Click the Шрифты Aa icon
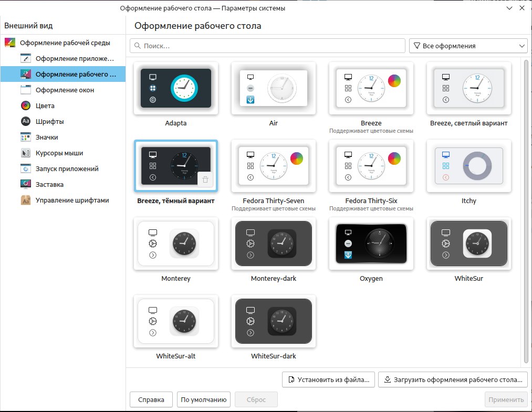The image size is (532, 412). (25, 121)
